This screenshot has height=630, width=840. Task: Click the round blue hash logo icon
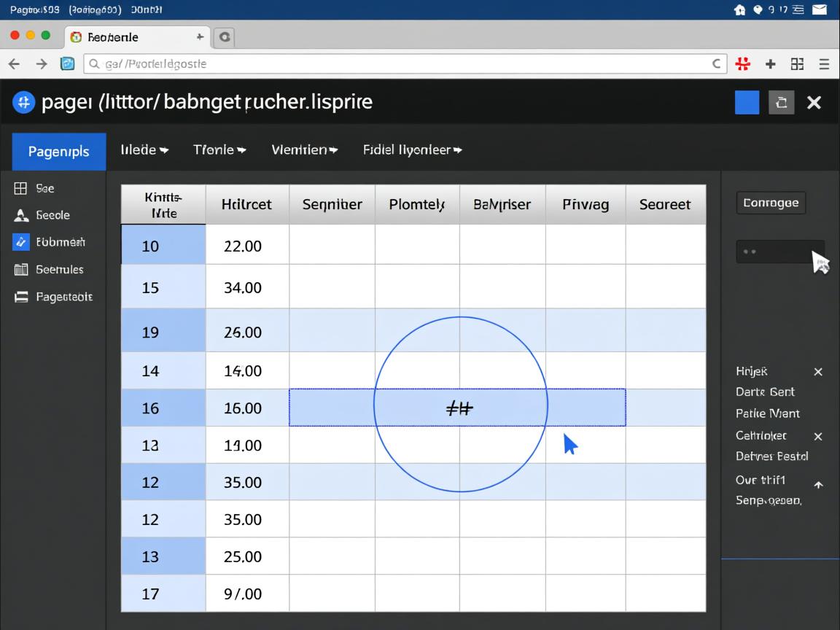23,102
